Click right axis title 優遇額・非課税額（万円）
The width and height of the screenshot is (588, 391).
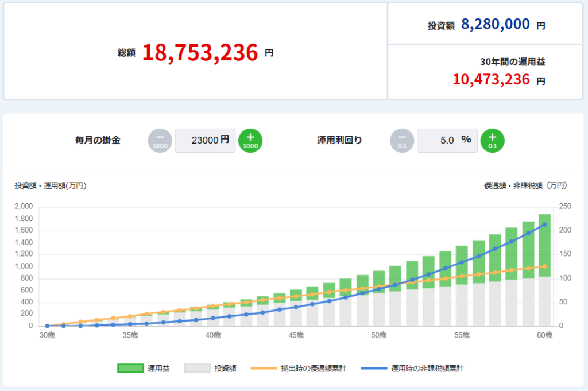tap(526, 185)
